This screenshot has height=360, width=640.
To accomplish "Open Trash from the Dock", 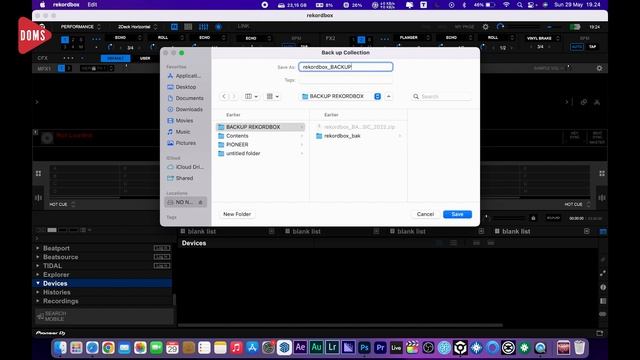I will click(x=580, y=348).
